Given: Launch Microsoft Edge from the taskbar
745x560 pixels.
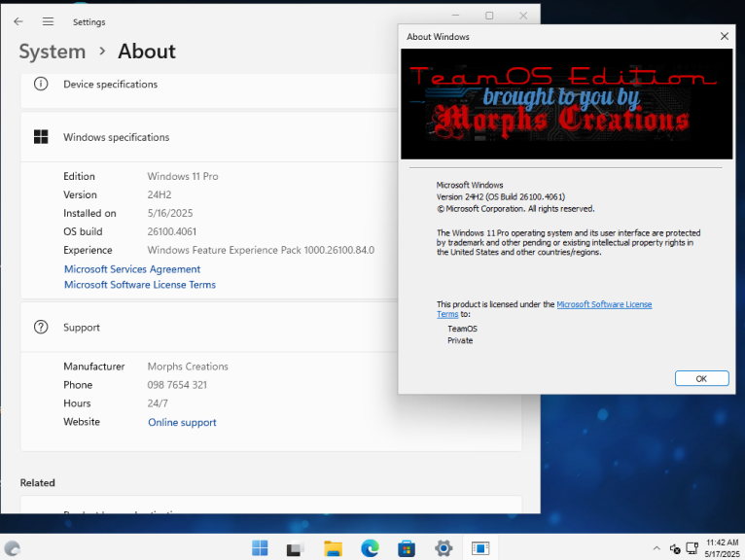Looking at the screenshot, I should coord(370,548).
